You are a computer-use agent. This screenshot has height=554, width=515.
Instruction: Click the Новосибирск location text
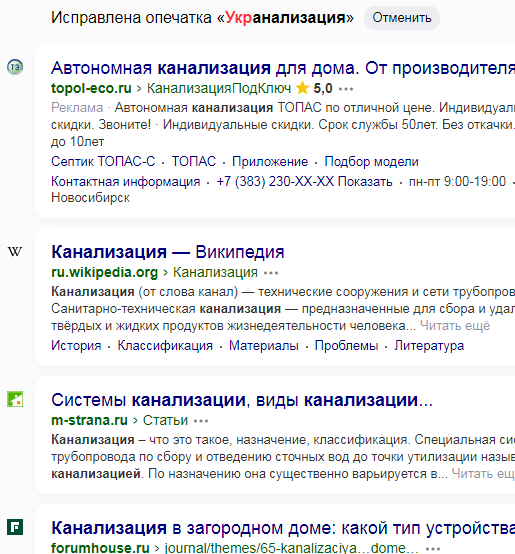[x=90, y=198]
